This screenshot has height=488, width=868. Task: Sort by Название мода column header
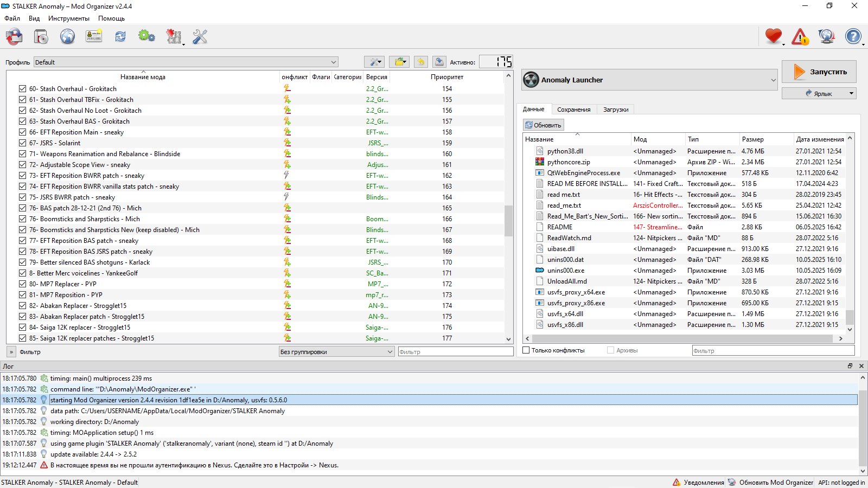pos(143,77)
